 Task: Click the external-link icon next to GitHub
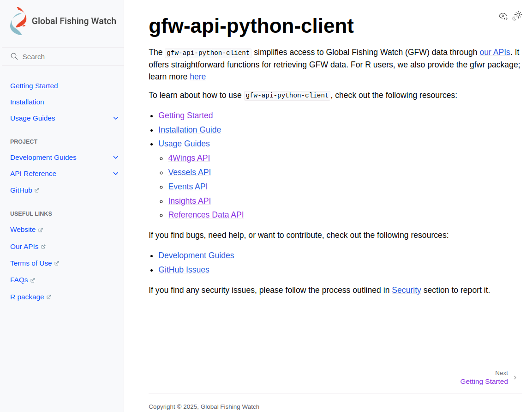[37, 191]
